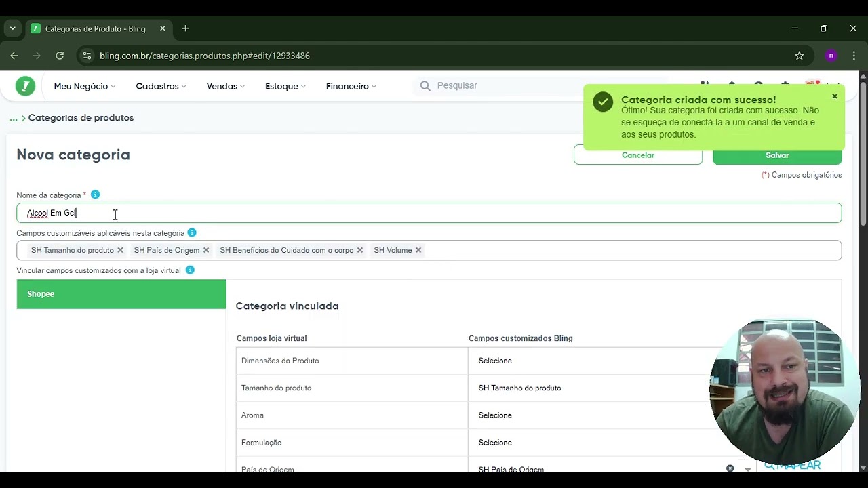Expand the Estoque menu
The height and width of the screenshot is (488, 868).
[285, 86]
